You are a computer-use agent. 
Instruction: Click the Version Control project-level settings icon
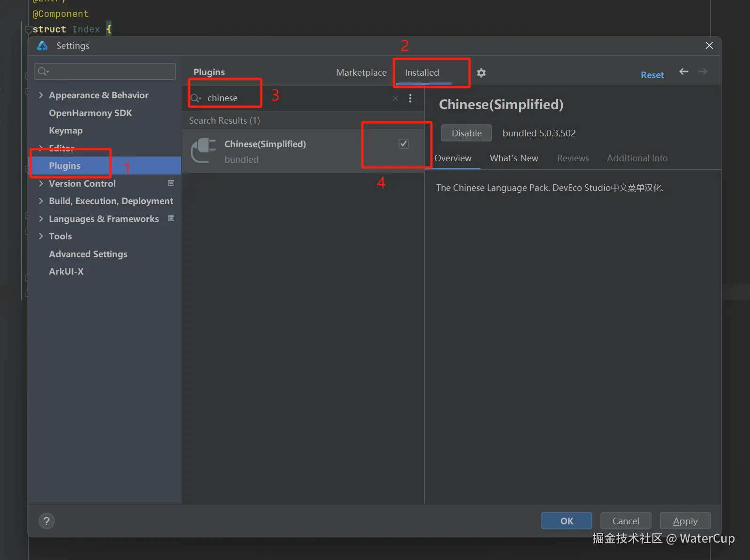coord(171,183)
